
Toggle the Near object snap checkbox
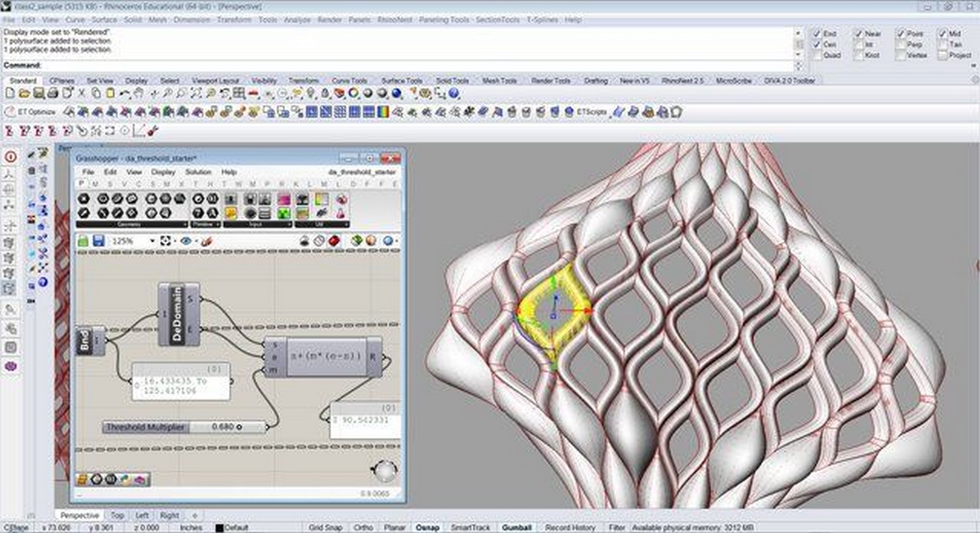(x=859, y=34)
